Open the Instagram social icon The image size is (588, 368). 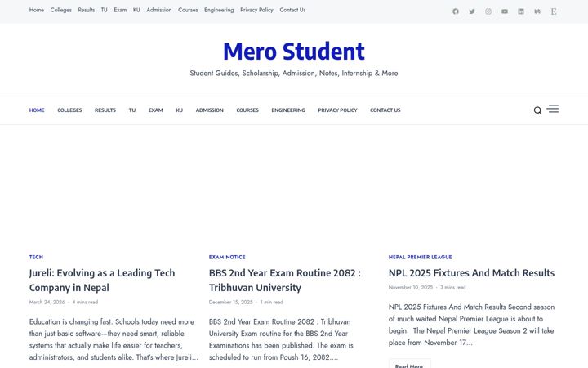pos(488,11)
